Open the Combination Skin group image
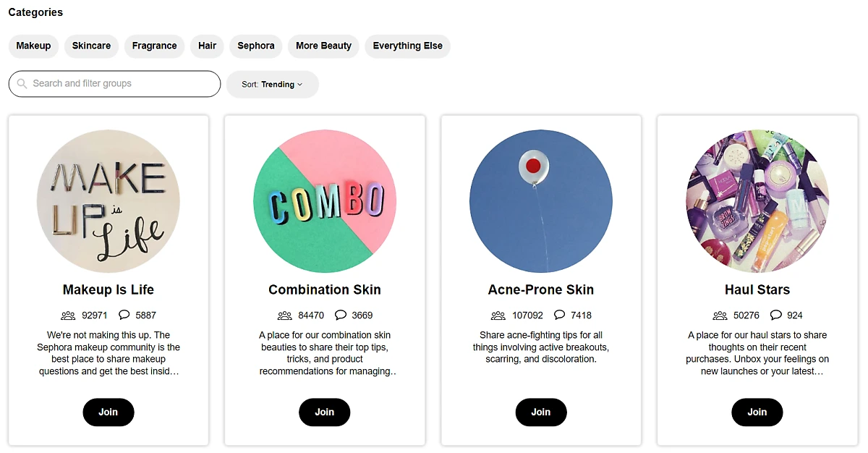This screenshot has height=453, width=868. point(325,201)
